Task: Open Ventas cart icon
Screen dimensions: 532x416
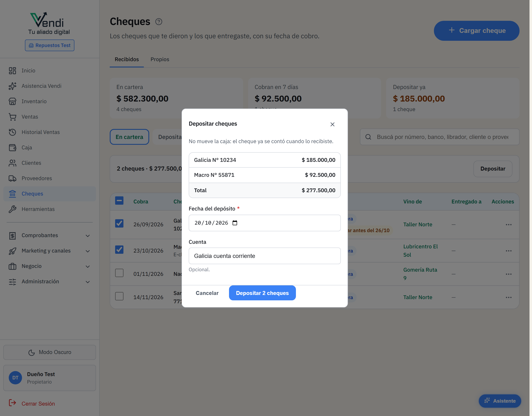Action: [12, 117]
